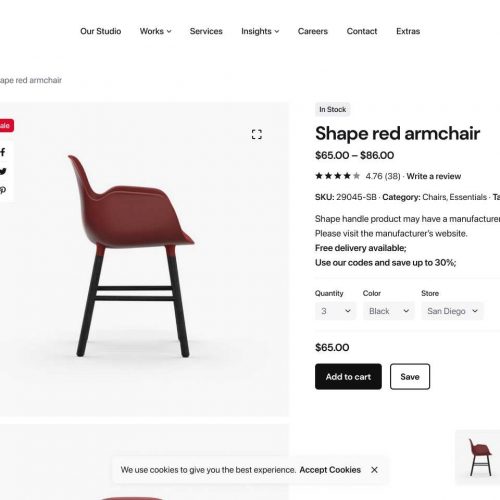Screen dimensions: 500x500
Task: Expand the Insights menu
Action: [260, 31]
